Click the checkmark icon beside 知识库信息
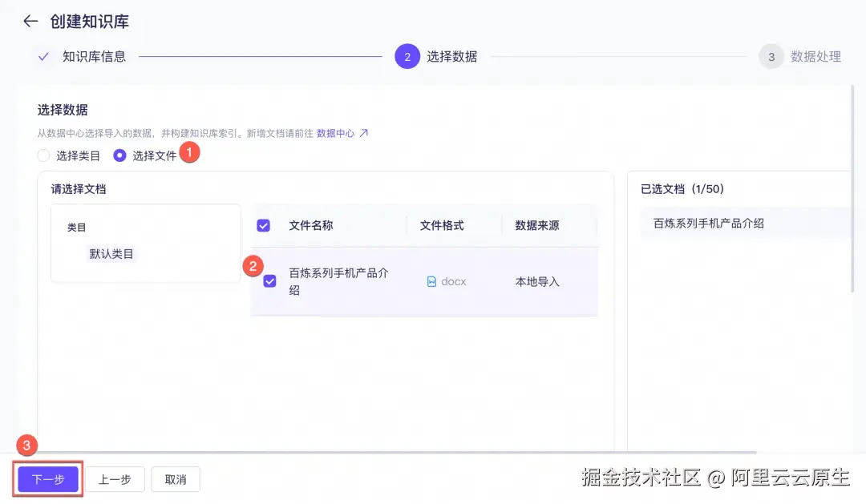 pyautogui.click(x=43, y=56)
